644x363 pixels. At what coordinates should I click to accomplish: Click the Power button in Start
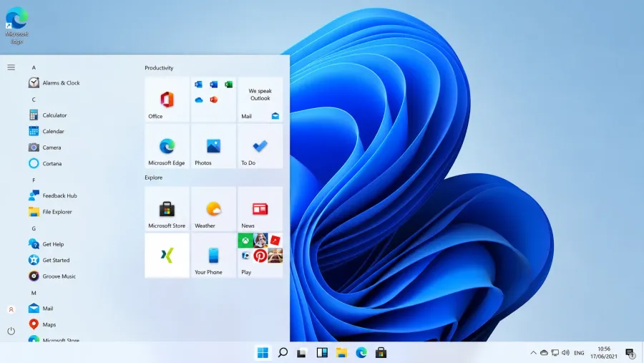pyautogui.click(x=11, y=331)
